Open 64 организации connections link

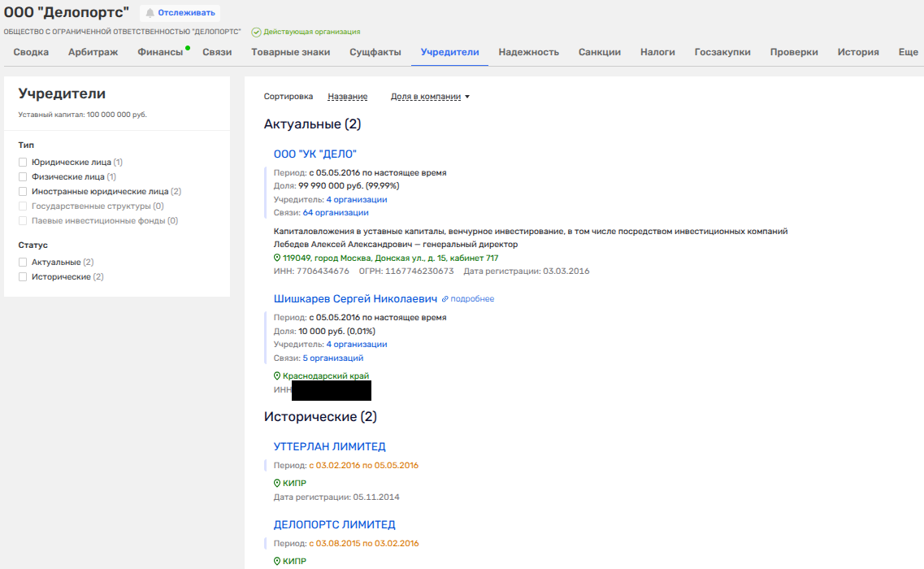click(x=336, y=213)
